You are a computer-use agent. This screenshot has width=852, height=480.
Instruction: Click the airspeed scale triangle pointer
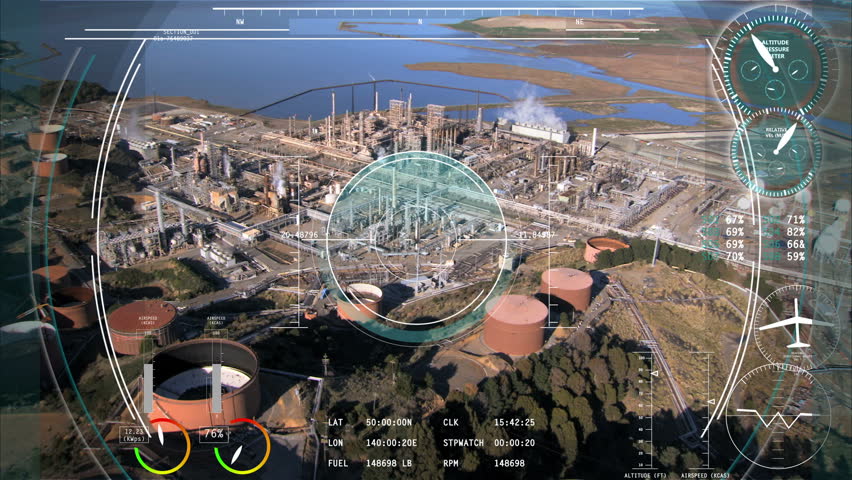point(711,402)
